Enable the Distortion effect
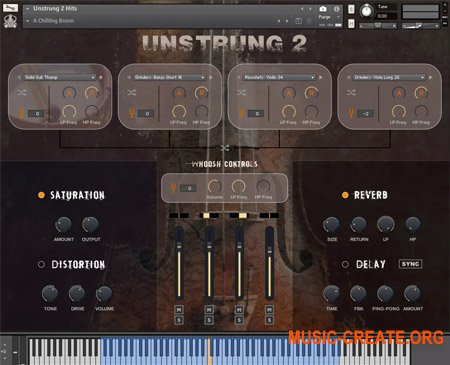 [x=41, y=264]
